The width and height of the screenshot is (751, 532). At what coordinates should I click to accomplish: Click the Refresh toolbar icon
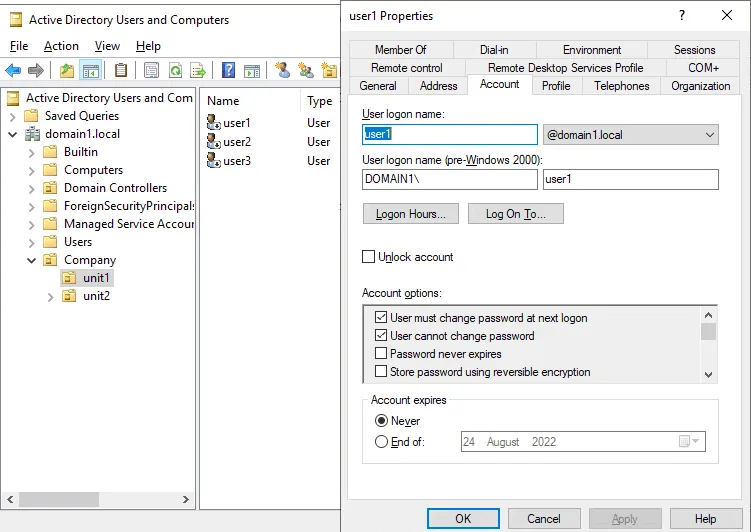click(175, 70)
